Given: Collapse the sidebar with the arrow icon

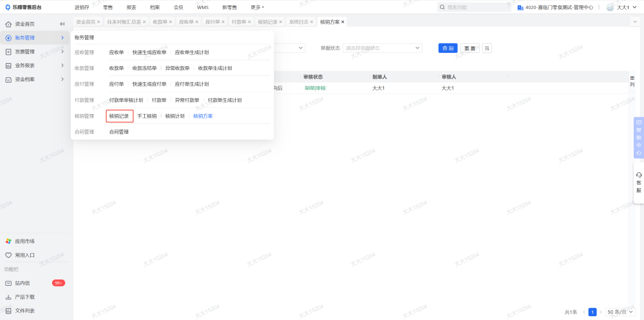Looking at the screenshot, I should pyautogui.click(x=62, y=24).
